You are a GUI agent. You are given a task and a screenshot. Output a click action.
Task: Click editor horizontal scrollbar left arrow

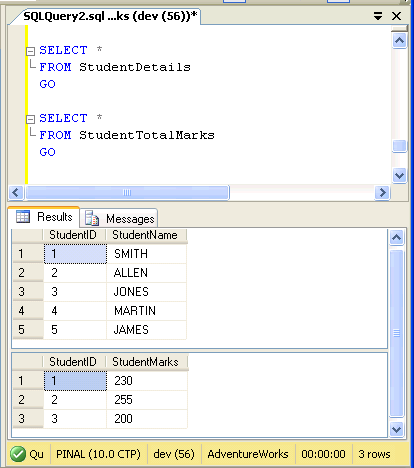pyautogui.click(x=16, y=193)
